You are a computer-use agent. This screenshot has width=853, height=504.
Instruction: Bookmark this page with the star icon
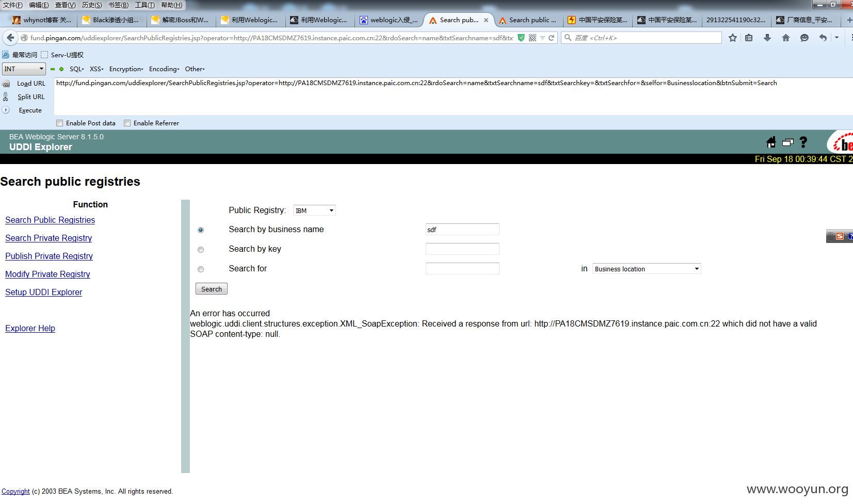732,38
